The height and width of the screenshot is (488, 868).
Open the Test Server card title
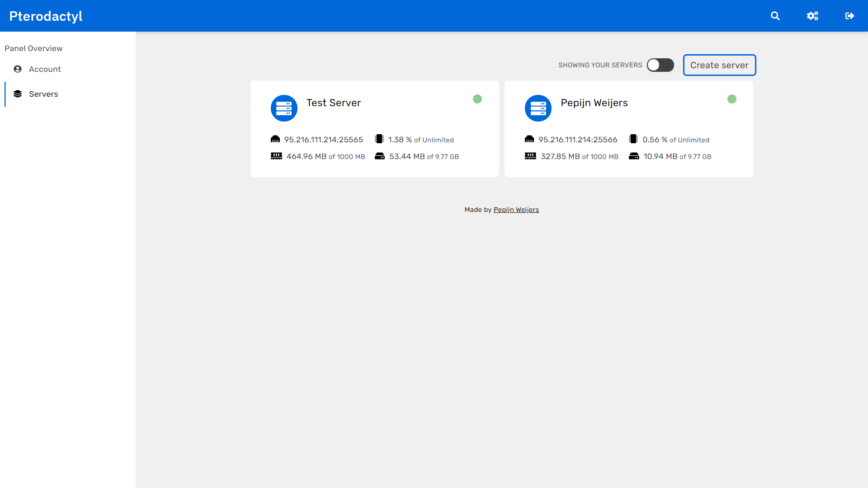point(334,103)
